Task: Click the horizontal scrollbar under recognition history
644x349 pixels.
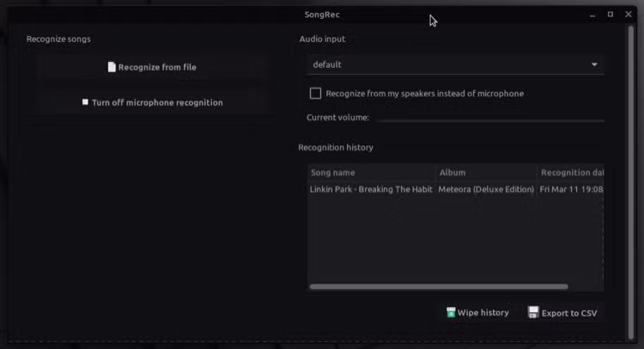Action: 439,286
